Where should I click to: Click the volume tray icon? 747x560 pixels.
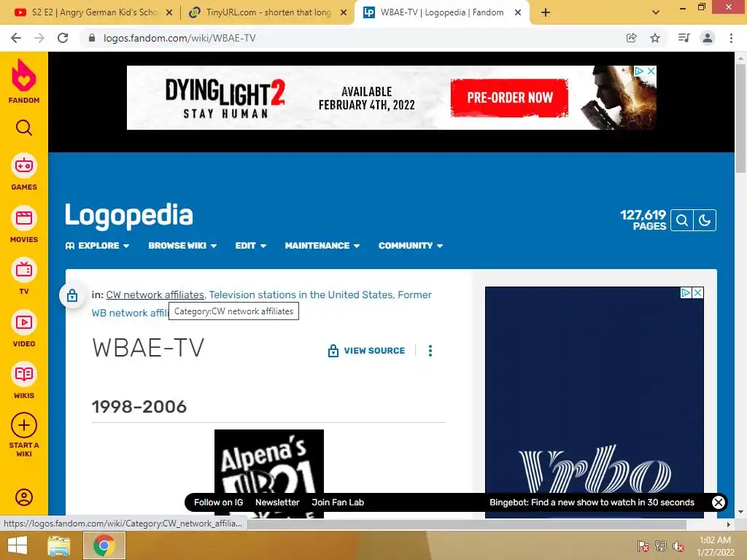point(678,546)
